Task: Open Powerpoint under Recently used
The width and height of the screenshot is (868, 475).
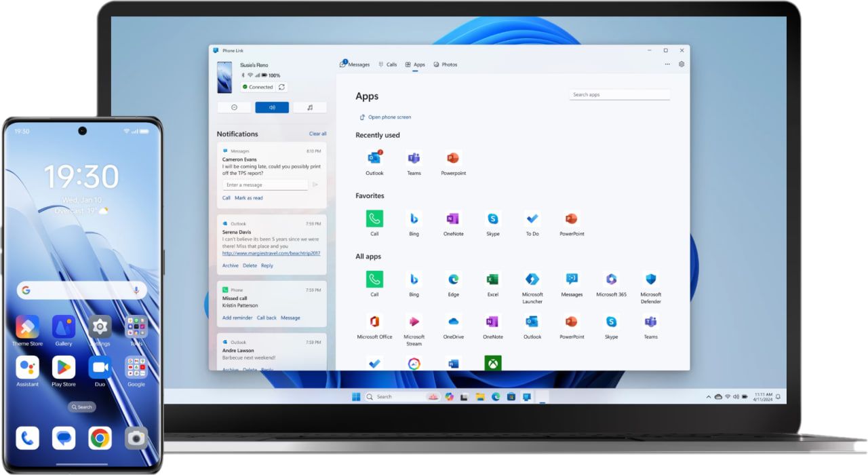Action: pyautogui.click(x=453, y=158)
